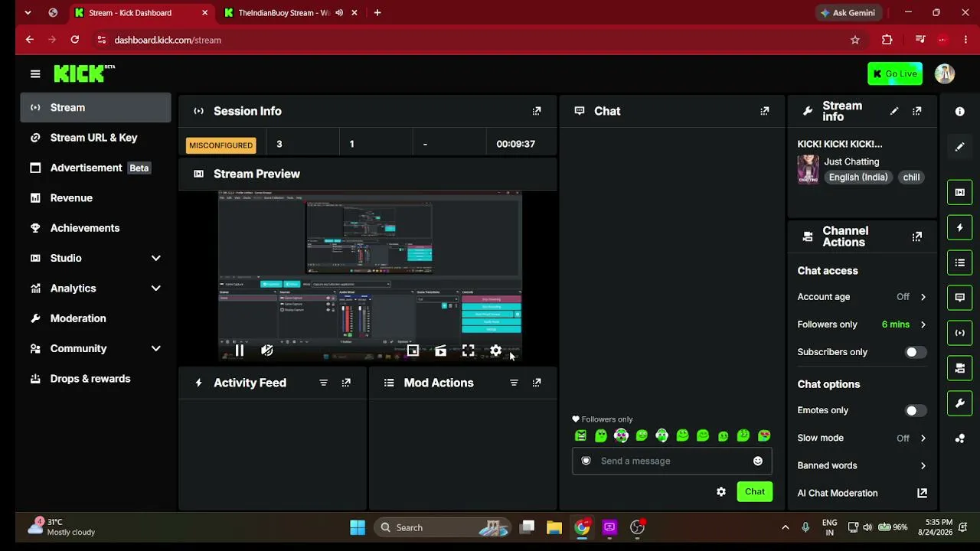Image resolution: width=980 pixels, height=551 pixels.
Task: Pop out the Chat panel
Action: coord(764,111)
